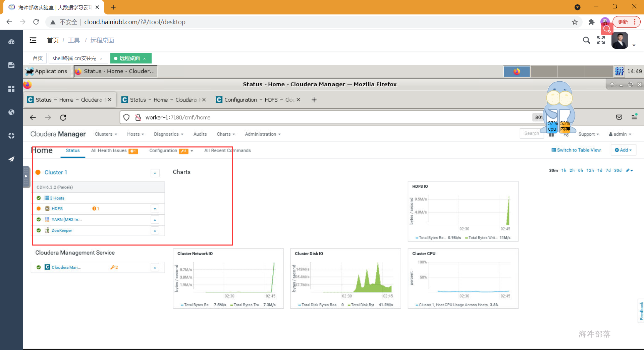644x350 pixels.
Task: Select the 1h time range
Action: [x=563, y=170]
